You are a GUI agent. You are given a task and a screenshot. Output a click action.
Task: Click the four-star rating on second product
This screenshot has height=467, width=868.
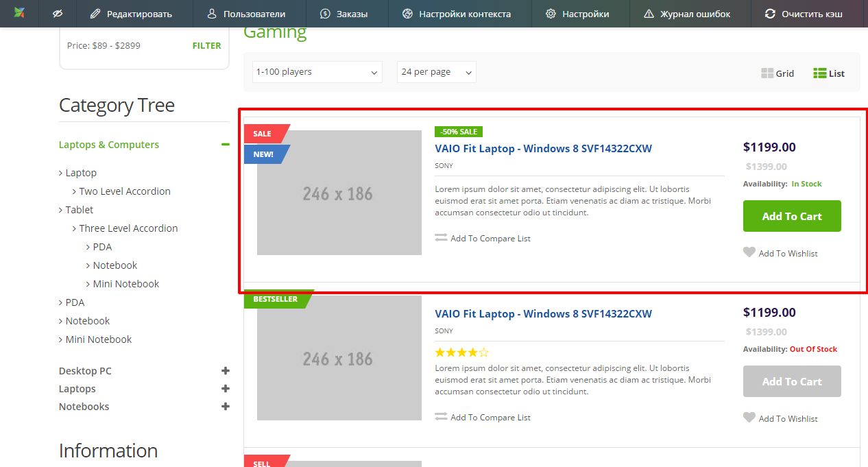[462, 352]
